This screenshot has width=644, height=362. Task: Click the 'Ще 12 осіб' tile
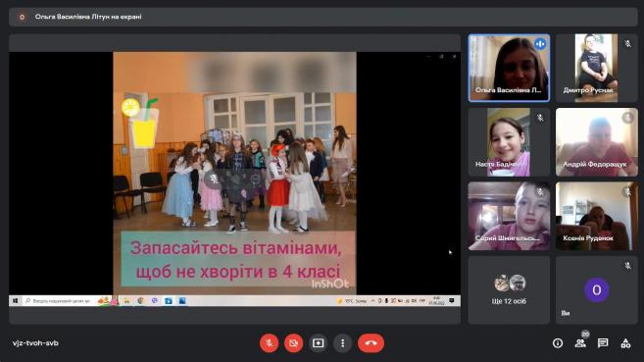509,290
